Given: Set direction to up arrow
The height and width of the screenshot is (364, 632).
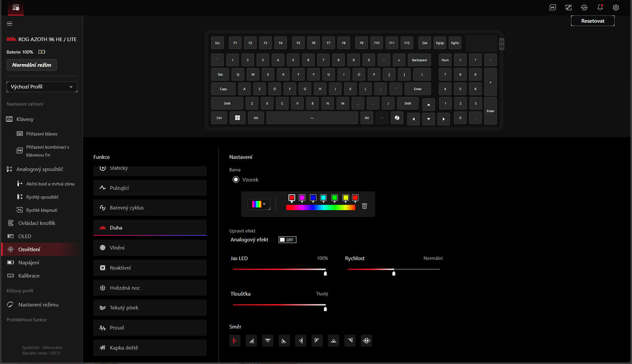Looking at the screenshot, I should [334, 340].
